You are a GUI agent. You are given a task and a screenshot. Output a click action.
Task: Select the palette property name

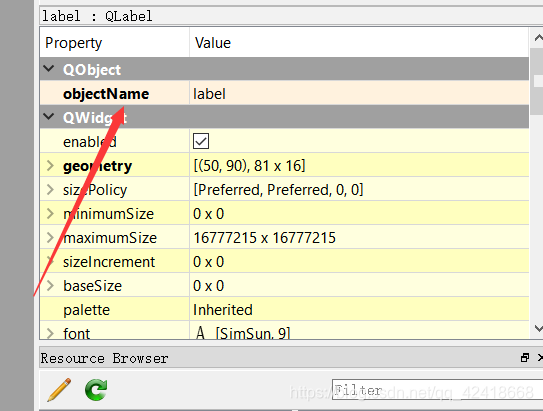point(86,310)
